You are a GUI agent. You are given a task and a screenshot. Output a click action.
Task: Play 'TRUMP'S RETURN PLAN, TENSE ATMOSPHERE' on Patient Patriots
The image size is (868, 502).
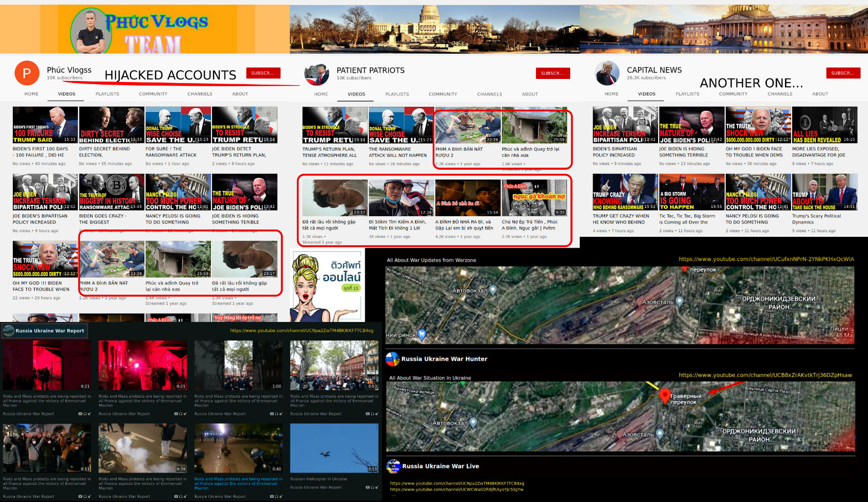pyautogui.click(x=335, y=125)
